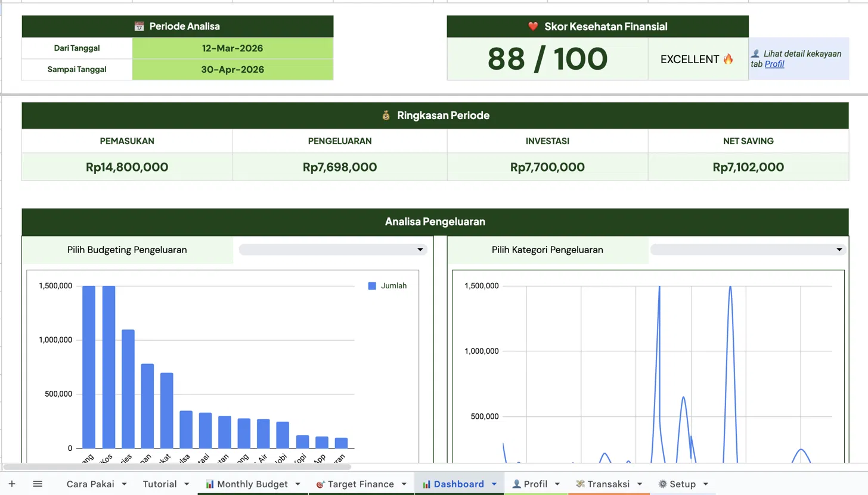Image resolution: width=868 pixels, height=495 pixels.
Task: Expand Profil tab dropdown arrow
Action: tap(557, 484)
